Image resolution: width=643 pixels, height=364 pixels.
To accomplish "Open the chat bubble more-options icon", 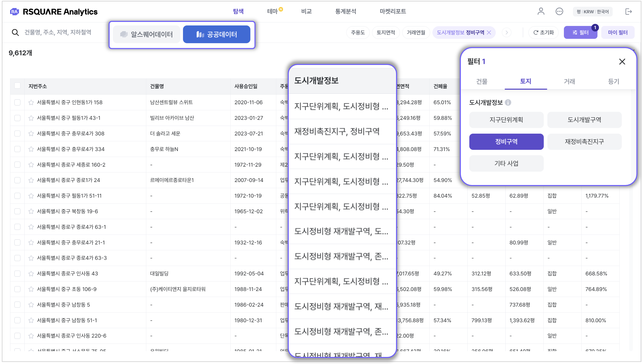I will tap(559, 12).
